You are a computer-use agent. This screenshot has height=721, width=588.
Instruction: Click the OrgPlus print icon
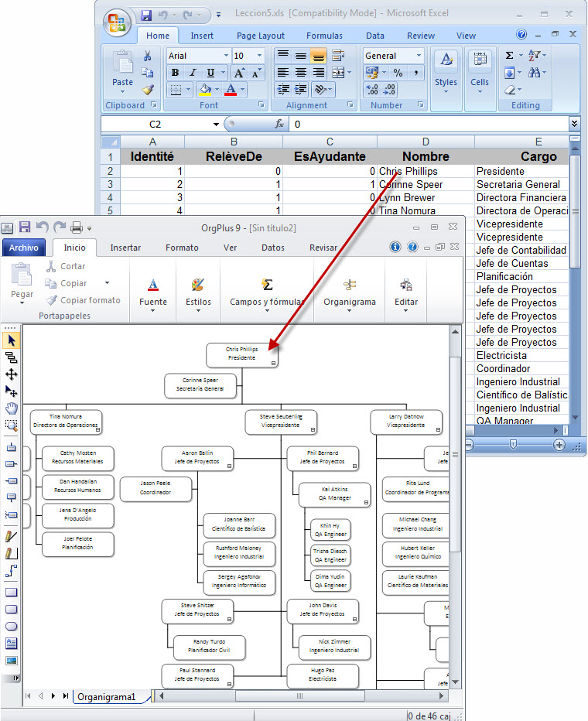(77, 227)
